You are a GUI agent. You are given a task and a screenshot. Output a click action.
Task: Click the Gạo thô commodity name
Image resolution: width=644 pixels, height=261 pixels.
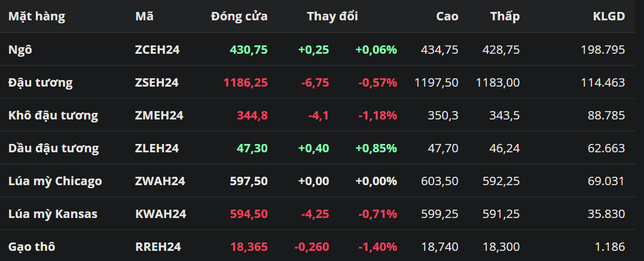click(x=33, y=247)
